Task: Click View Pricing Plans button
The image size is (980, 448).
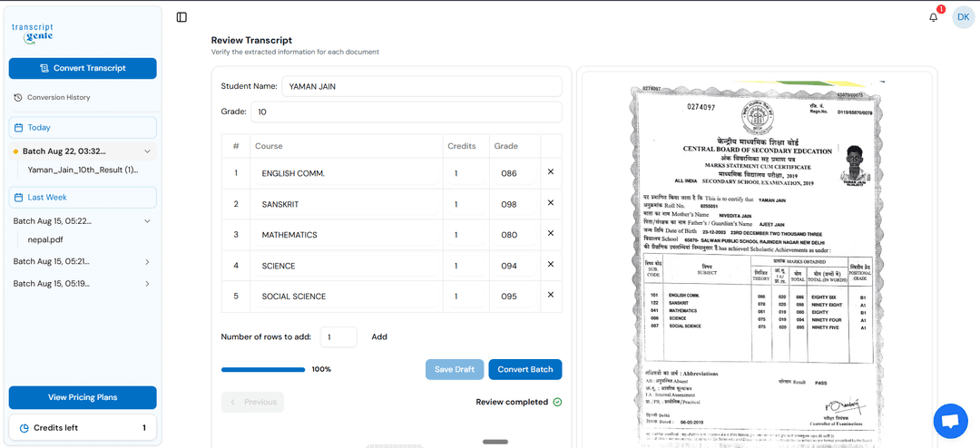Action: [83, 397]
